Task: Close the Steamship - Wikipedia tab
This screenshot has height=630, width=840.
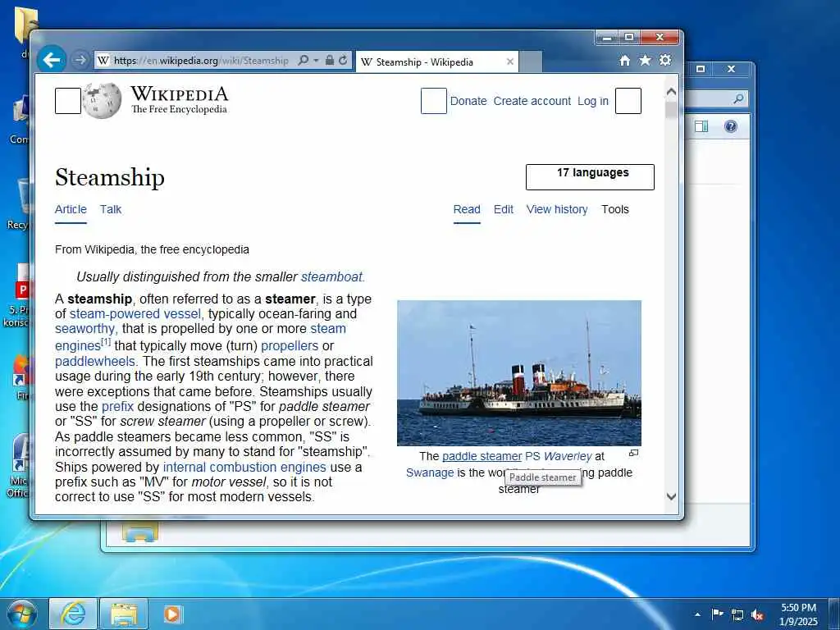Action: coord(510,62)
